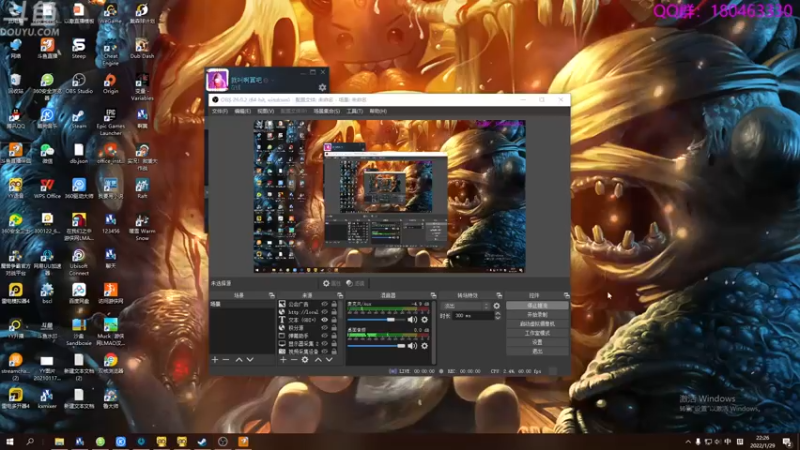This screenshot has height=450, width=800.
Task: Open the settings gear in the chat window
Action: pyautogui.click(x=322, y=88)
